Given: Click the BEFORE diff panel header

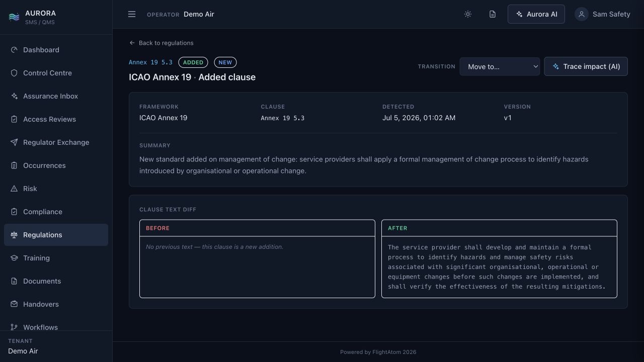Looking at the screenshot, I should pyautogui.click(x=257, y=228).
